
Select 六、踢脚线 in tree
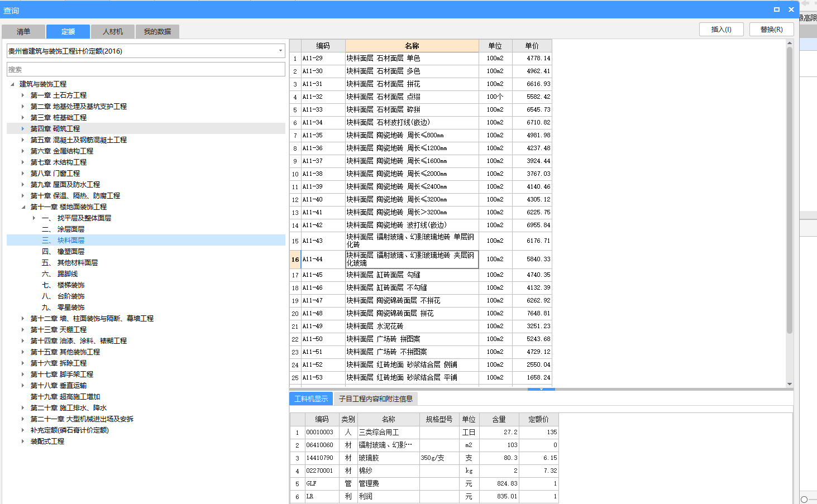[60, 274]
